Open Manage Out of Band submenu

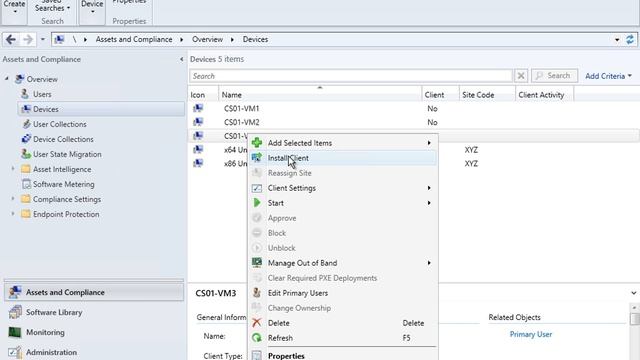343,263
